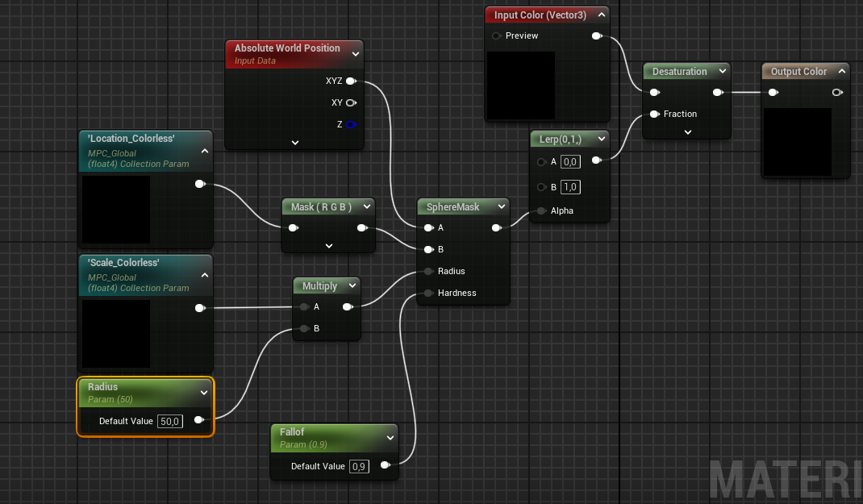The image size is (863, 504).
Task: Click the Mask (R G B) input pin
Action: [x=294, y=227]
